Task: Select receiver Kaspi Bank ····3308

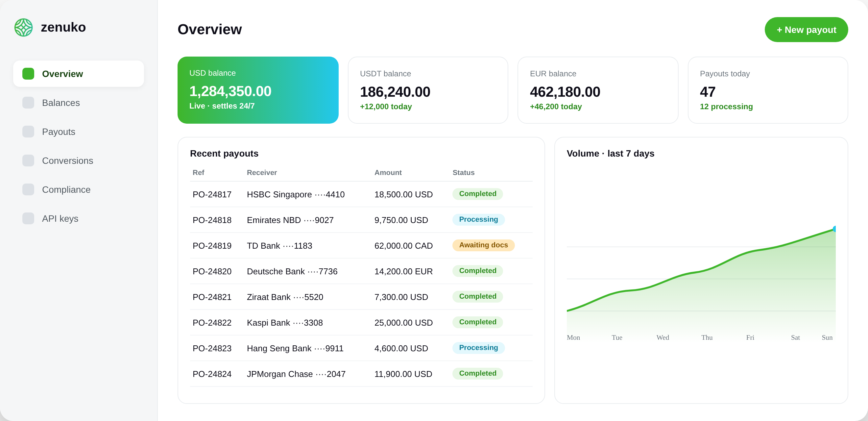Action: (x=285, y=323)
